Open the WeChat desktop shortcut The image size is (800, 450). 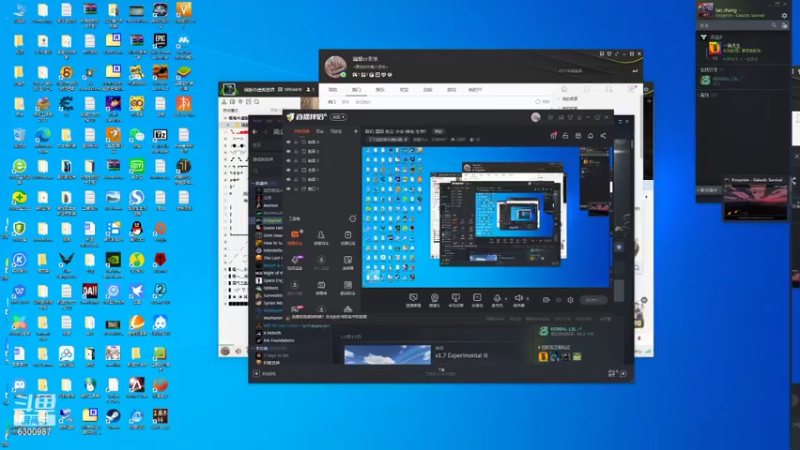pos(137,135)
